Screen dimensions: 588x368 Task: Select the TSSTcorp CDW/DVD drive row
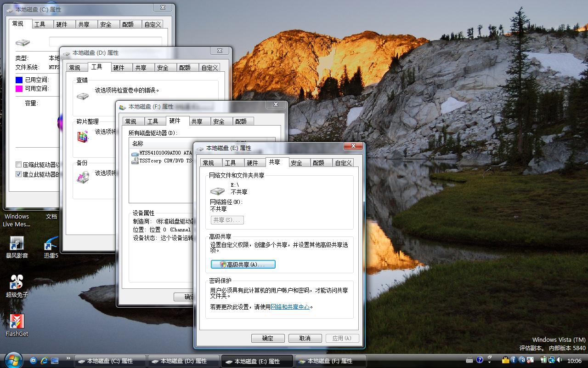coord(162,161)
